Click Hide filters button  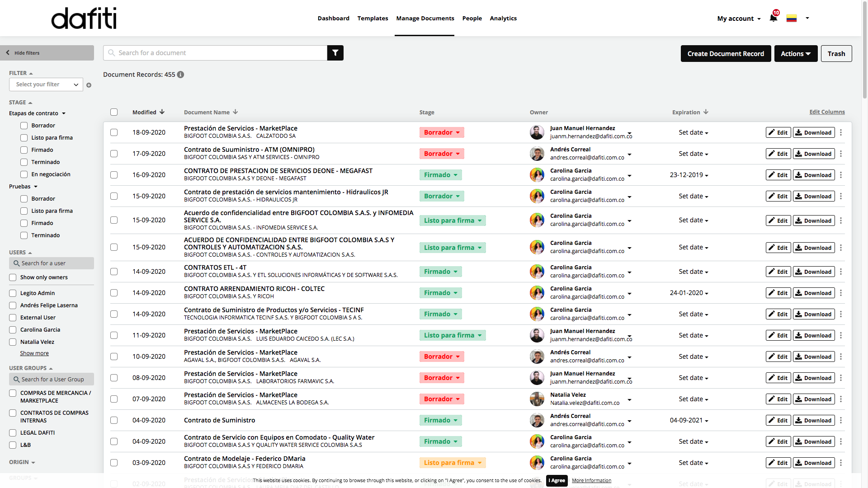(x=47, y=53)
